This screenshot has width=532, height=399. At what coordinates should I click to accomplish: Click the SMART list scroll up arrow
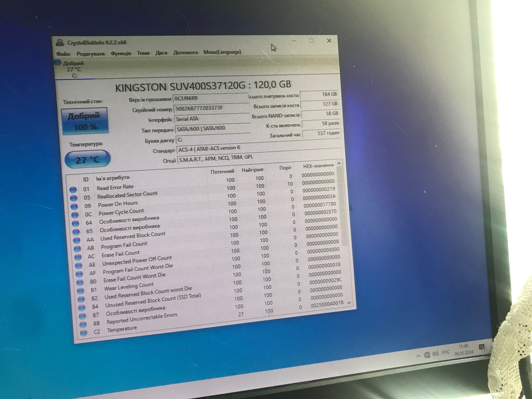point(339,163)
